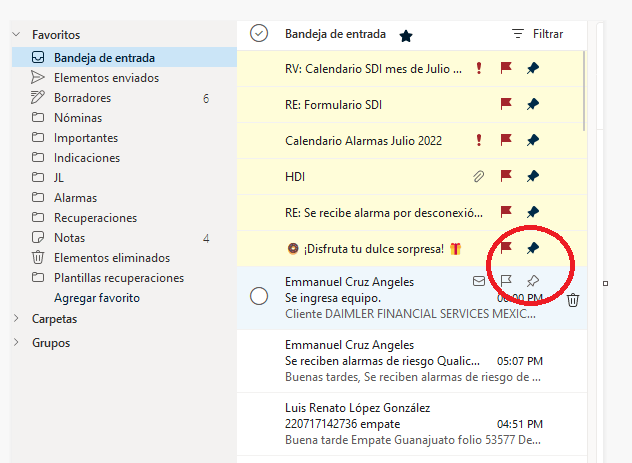This screenshot has width=632, height=463.
Task: Unpin the RE: Formulario SDI message
Action: [532, 104]
